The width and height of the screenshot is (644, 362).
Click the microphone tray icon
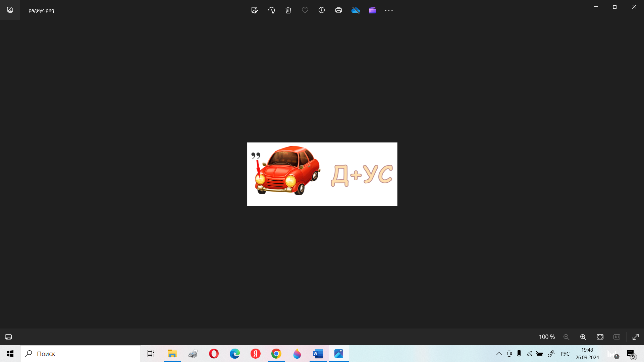click(x=519, y=354)
